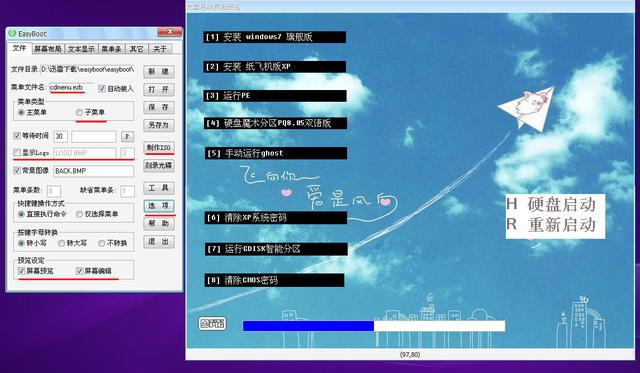The image size is (640, 373).
Task: Toggle the 屏幕编辑 checkbox
Action: coord(80,271)
